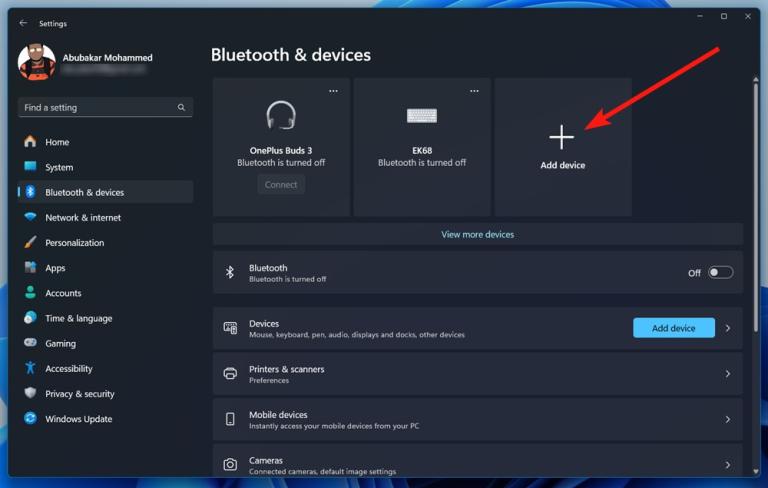Open Accounts settings
Screen dimensions: 768x488
click(105, 293)
